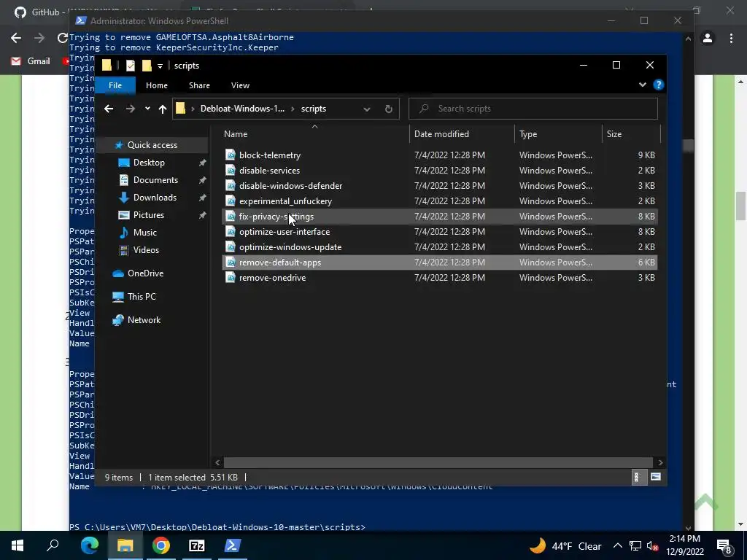Select Quick access in navigation pane
Screen dimensions: 747x560
click(x=152, y=145)
